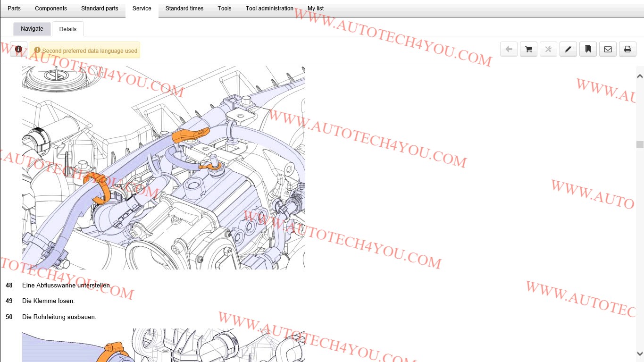Screen dimensions: 644x362
Task: Click the vertical scrollbar thumb
Action: pos(640,145)
